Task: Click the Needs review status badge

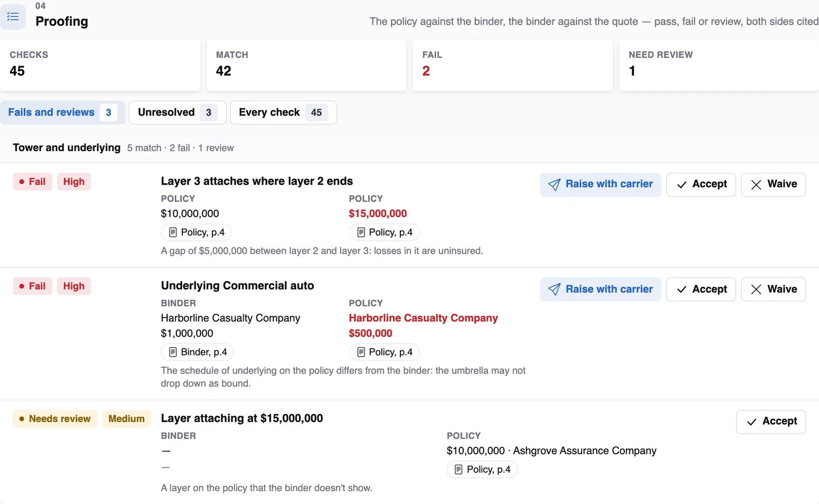Action: pos(55,419)
